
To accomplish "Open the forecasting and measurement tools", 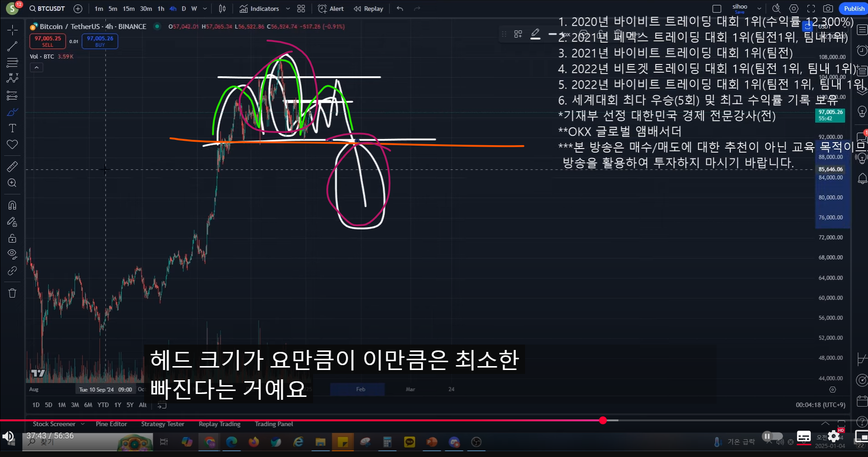I will tap(12, 95).
